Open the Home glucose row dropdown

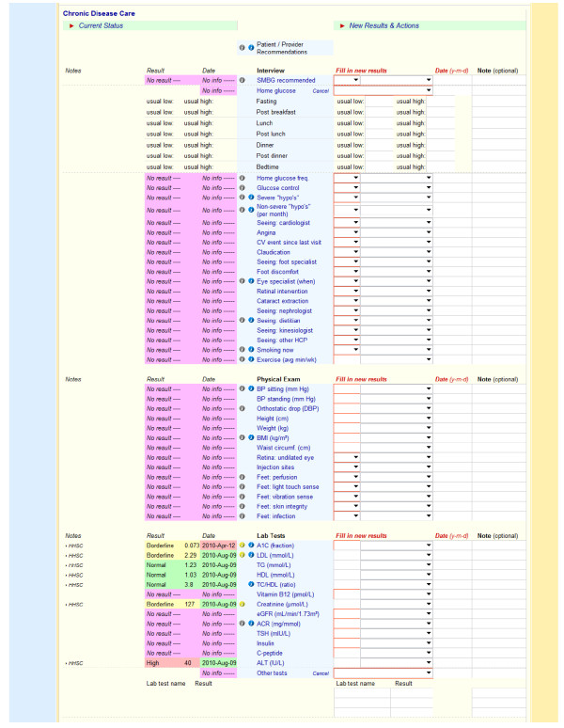(x=384, y=90)
